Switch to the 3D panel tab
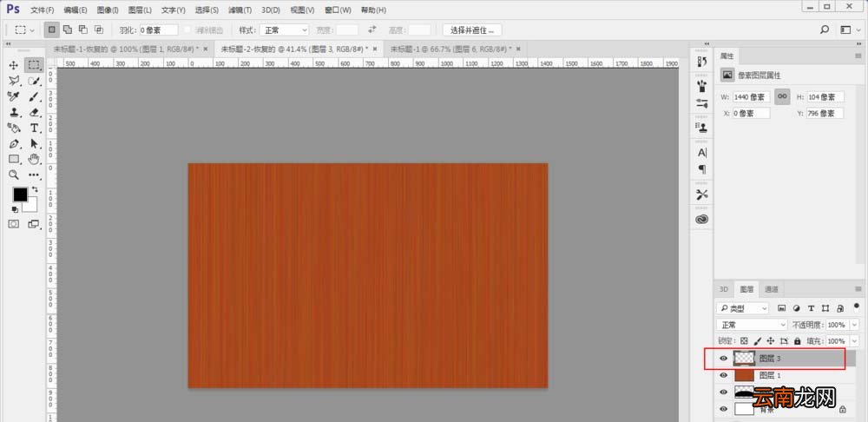 coord(724,289)
